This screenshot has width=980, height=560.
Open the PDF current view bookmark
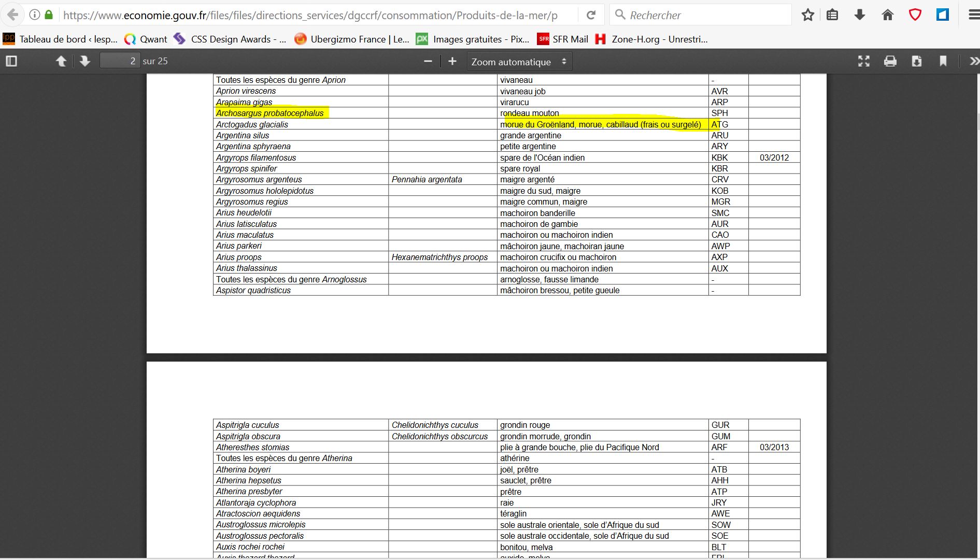pyautogui.click(x=943, y=61)
